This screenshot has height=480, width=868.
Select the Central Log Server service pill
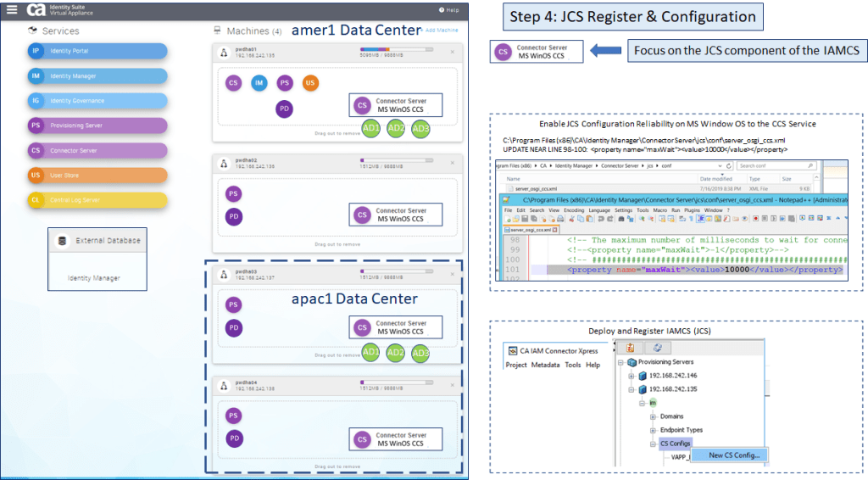point(96,200)
